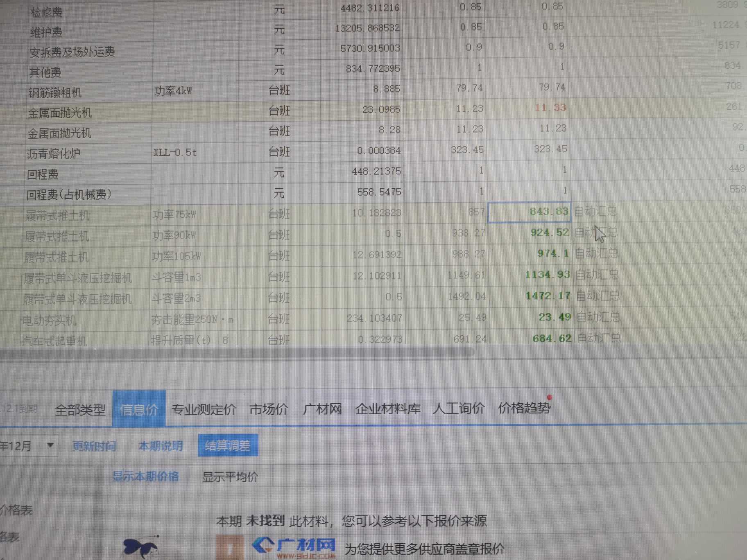747x560 pixels.
Task: Click the 沥青熔化炉 row name
Action: [x=54, y=154]
